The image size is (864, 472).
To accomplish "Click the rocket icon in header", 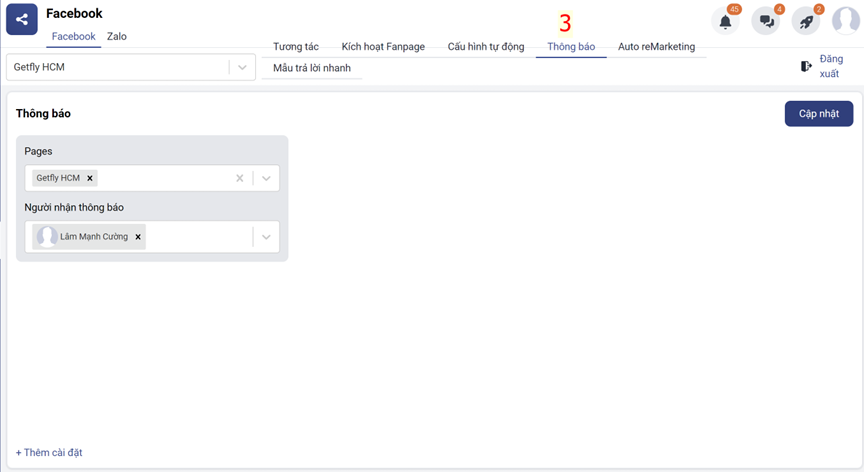I will [x=806, y=21].
